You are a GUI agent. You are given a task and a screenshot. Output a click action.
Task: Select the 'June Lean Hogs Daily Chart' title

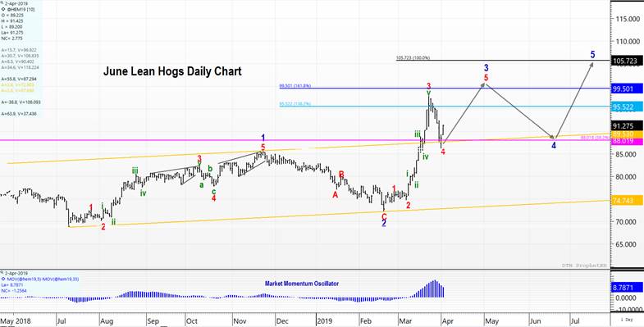[x=172, y=71]
